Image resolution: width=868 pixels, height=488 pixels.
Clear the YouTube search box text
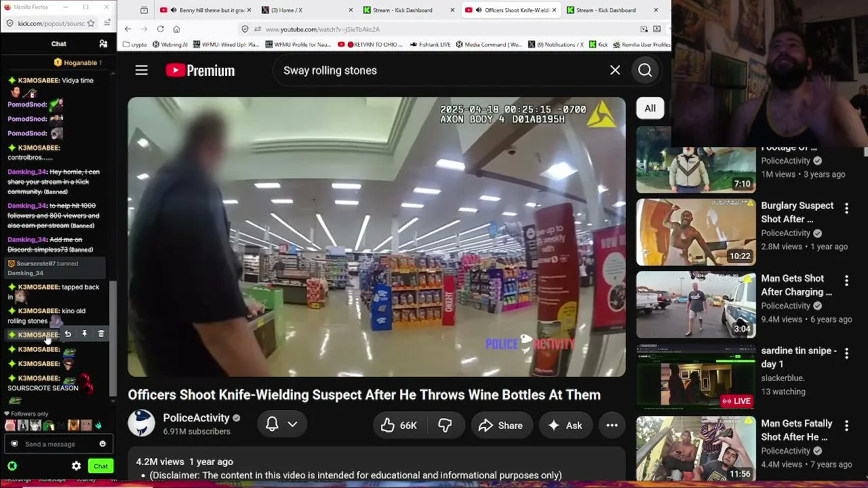[x=615, y=70]
